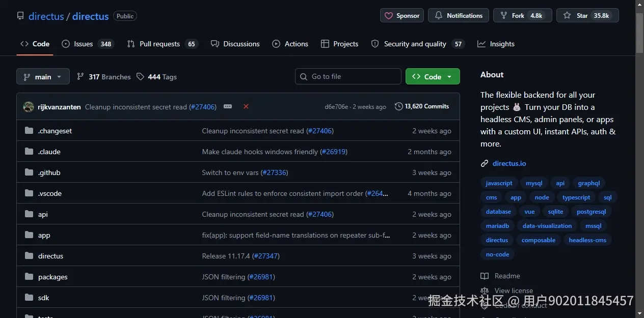The width and height of the screenshot is (644, 318).
Task: Click "Make claude hooks windows friendly" message
Action: point(260,152)
